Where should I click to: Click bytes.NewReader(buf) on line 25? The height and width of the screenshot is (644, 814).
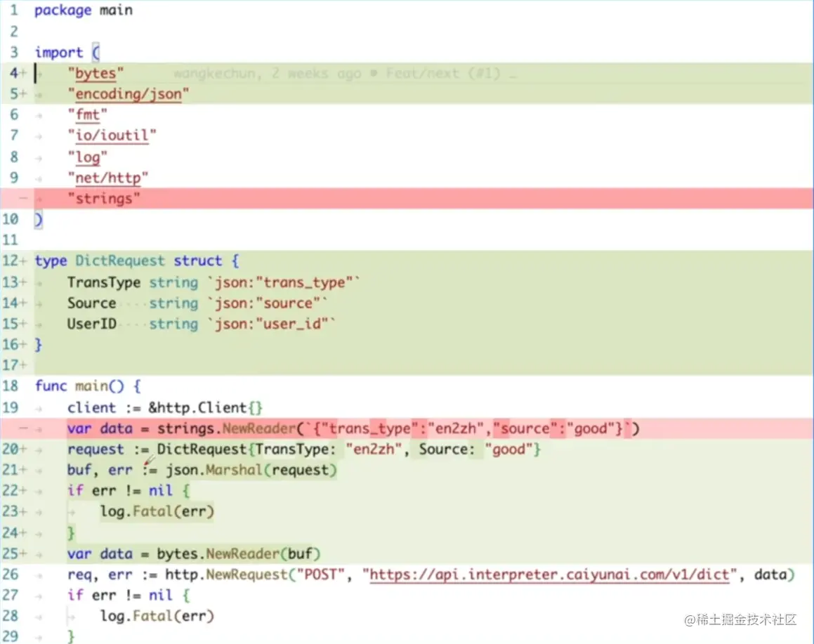238,553
